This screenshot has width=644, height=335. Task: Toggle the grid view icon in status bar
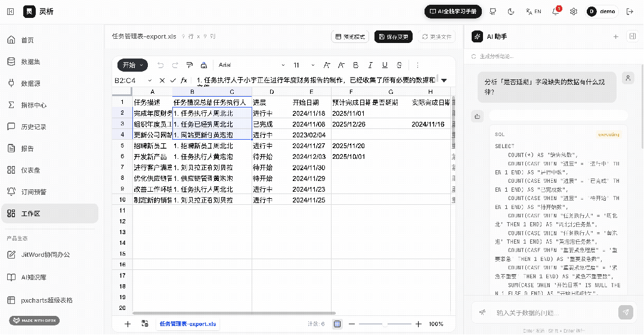pos(337,324)
